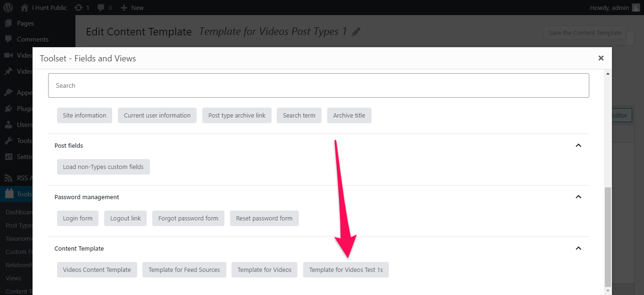Insert Search term shortcode
644x295 pixels.
point(299,115)
